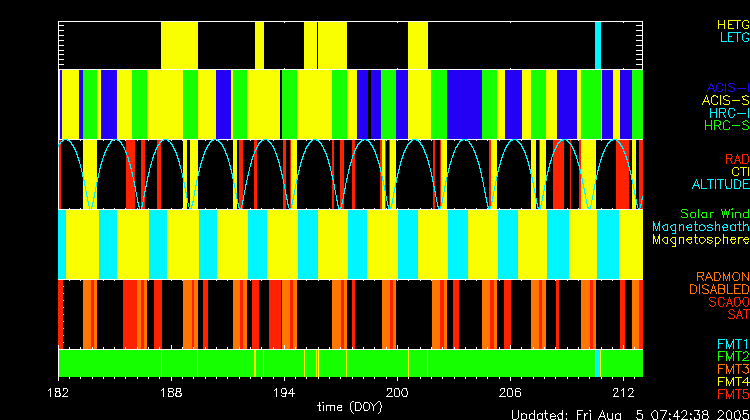The image size is (750, 420).
Task: Select the ACIS-S legend label
Action: point(725,100)
